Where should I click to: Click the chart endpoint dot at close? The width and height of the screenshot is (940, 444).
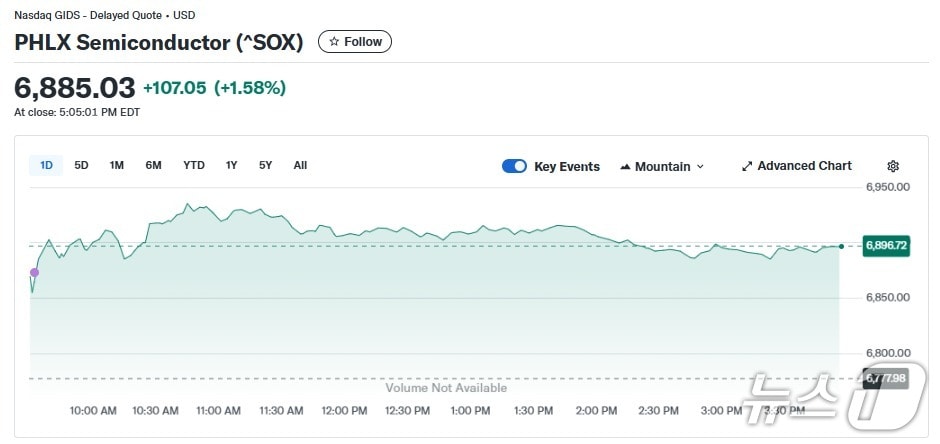point(841,246)
